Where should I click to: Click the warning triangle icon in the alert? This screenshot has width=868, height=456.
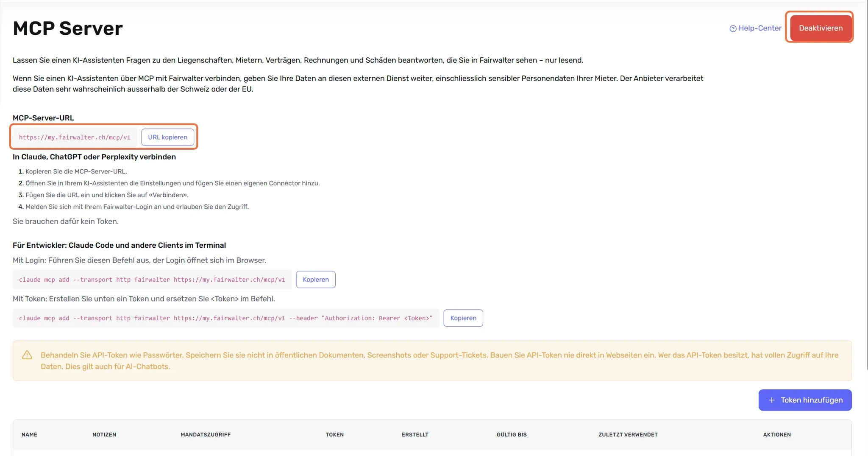[27, 355]
